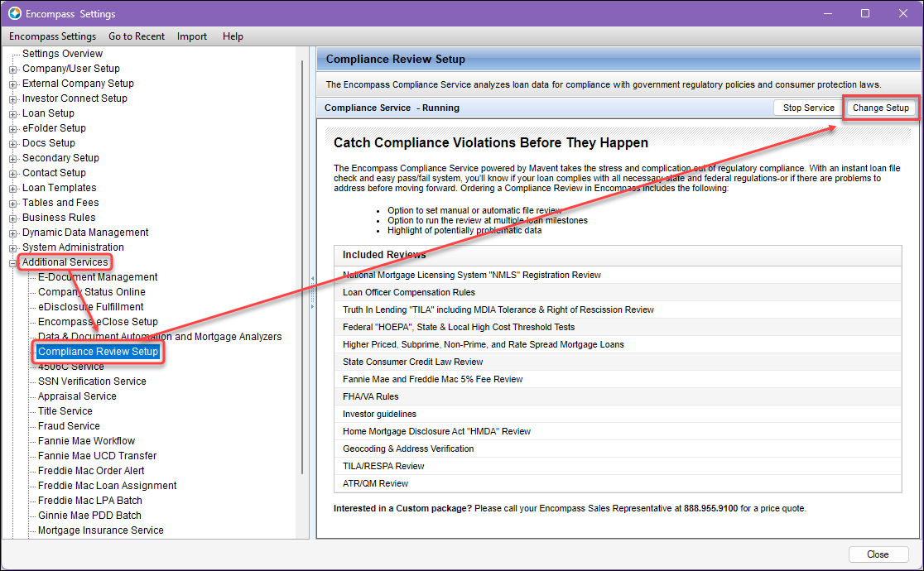Open Freddie Mac Loan Assignment settings
Image resolution: width=924 pixels, height=571 pixels.
108,486
